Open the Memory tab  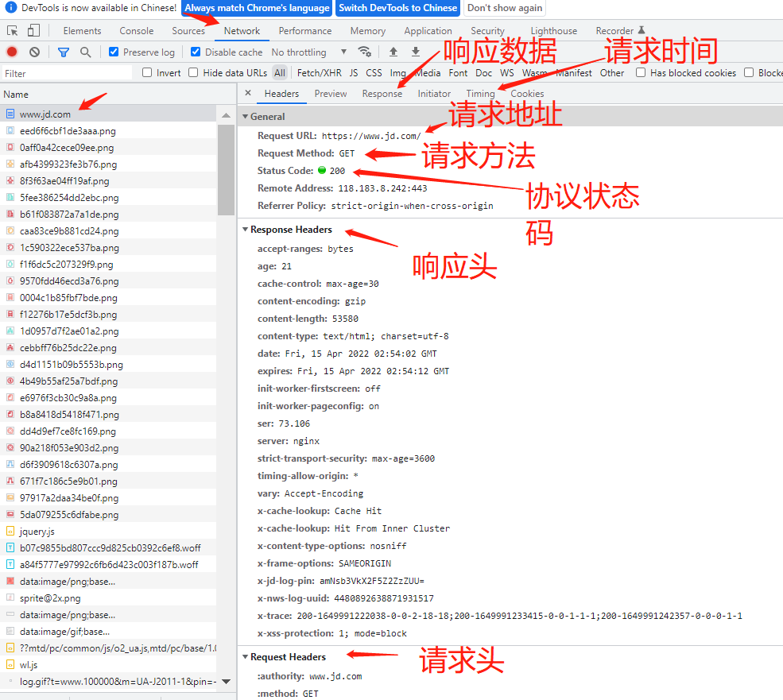[368, 31]
